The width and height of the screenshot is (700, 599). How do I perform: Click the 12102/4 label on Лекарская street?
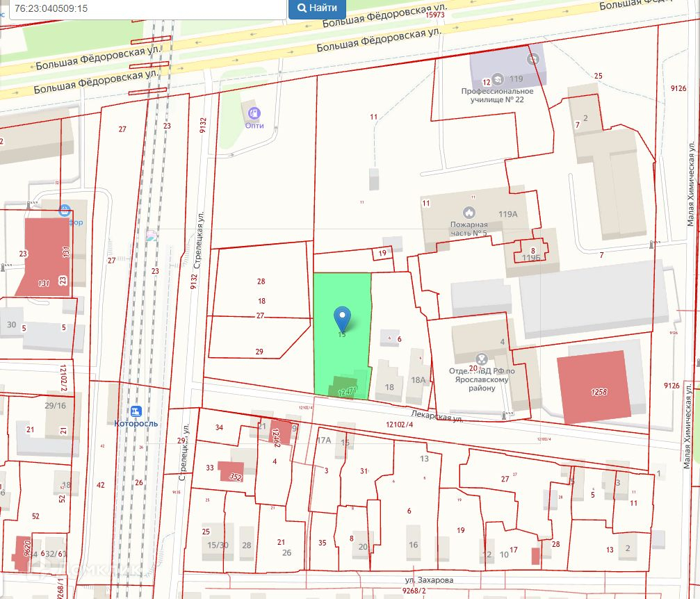click(400, 425)
